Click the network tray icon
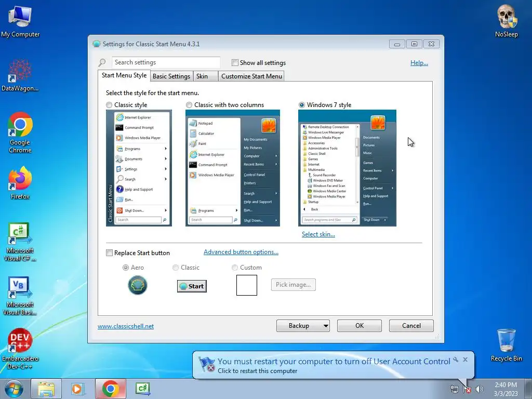The height and width of the screenshot is (399, 532). pos(454,389)
